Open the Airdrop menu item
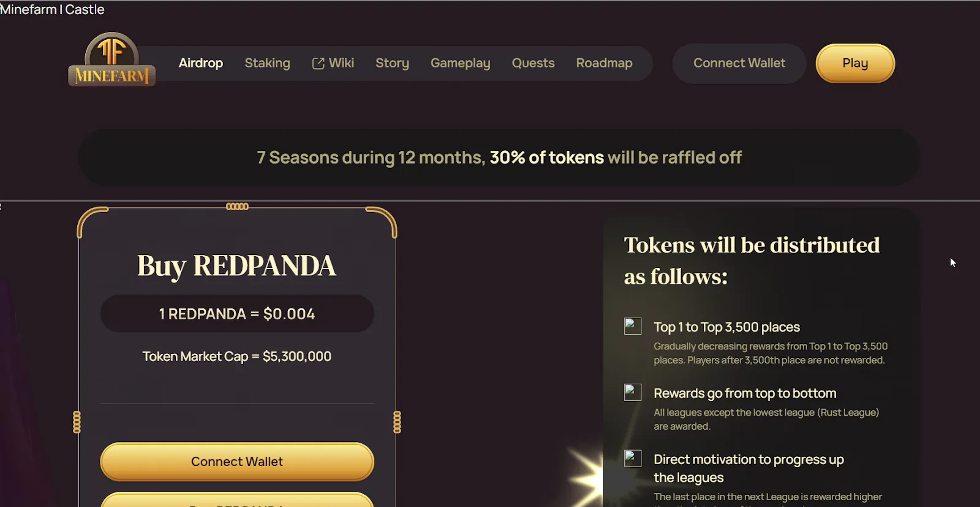This screenshot has width=980, height=507. [x=201, y=63]
